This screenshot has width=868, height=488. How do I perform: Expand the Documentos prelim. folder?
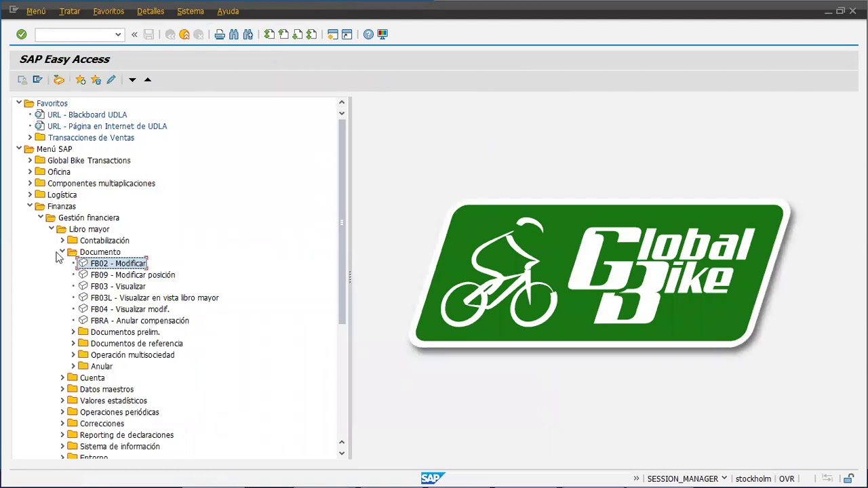(x=73, y=332)
